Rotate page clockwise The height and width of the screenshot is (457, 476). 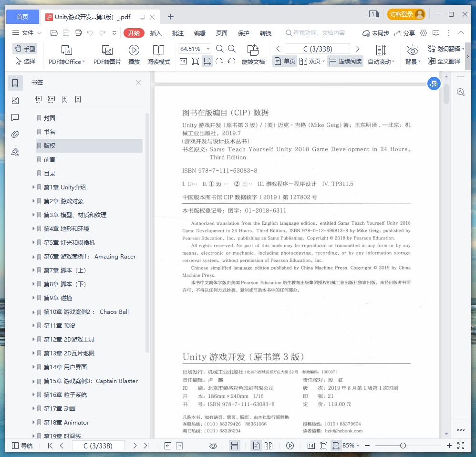(219, 62)
